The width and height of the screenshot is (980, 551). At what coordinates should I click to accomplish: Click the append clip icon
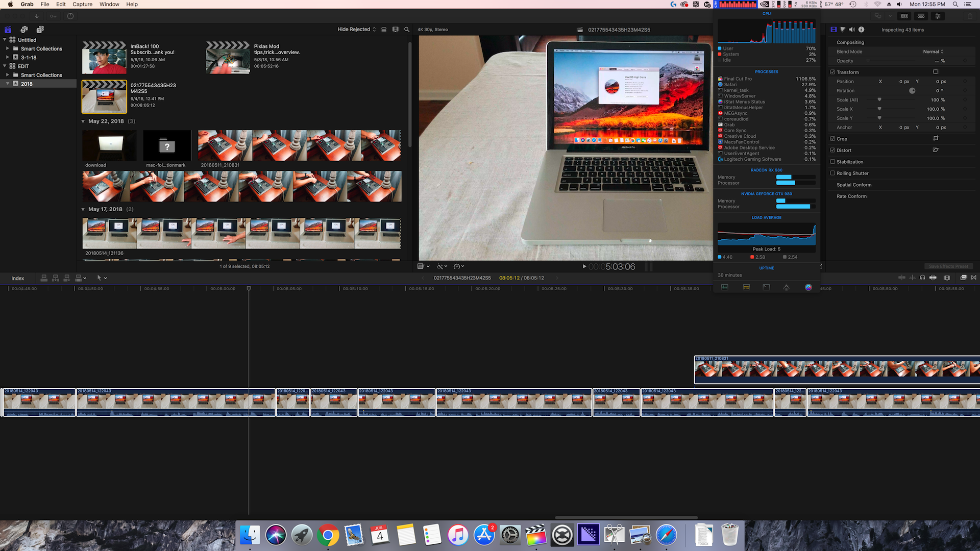pos(66,278)
